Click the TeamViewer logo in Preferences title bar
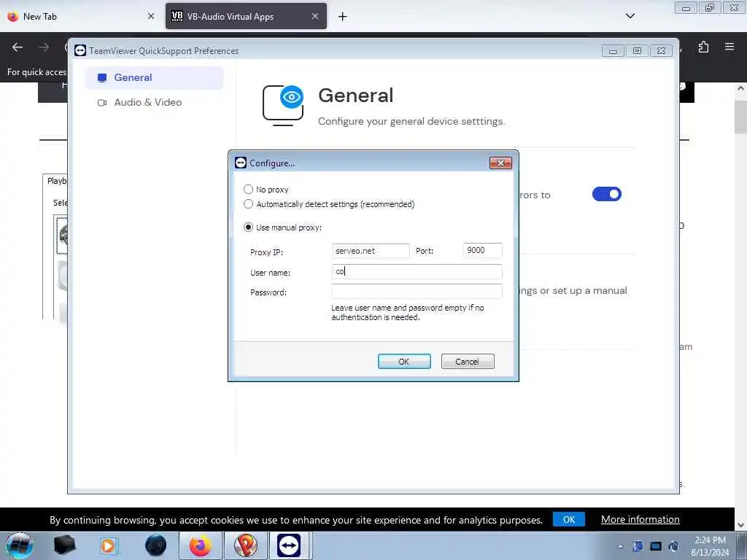 click(x=80, y=50)
